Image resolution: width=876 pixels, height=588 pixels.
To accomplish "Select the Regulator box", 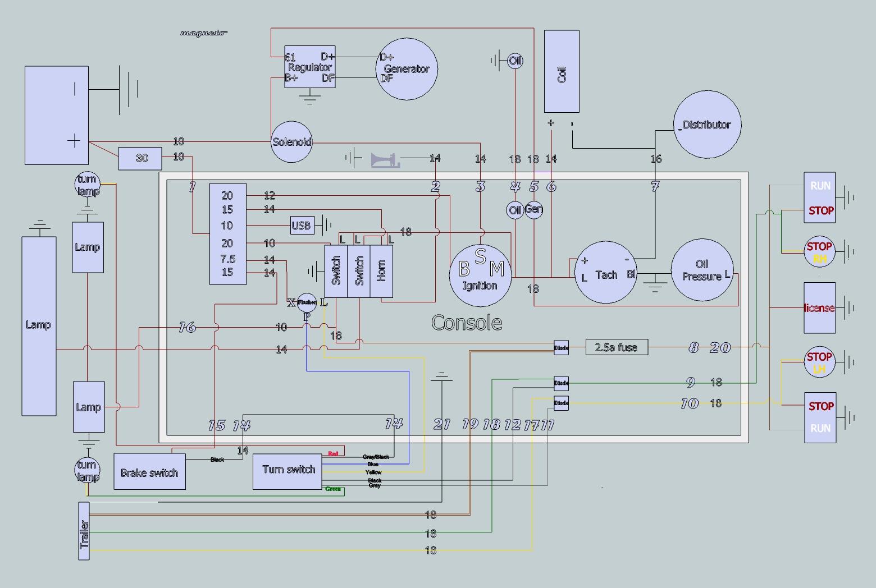I will click(x=310, y=67).
